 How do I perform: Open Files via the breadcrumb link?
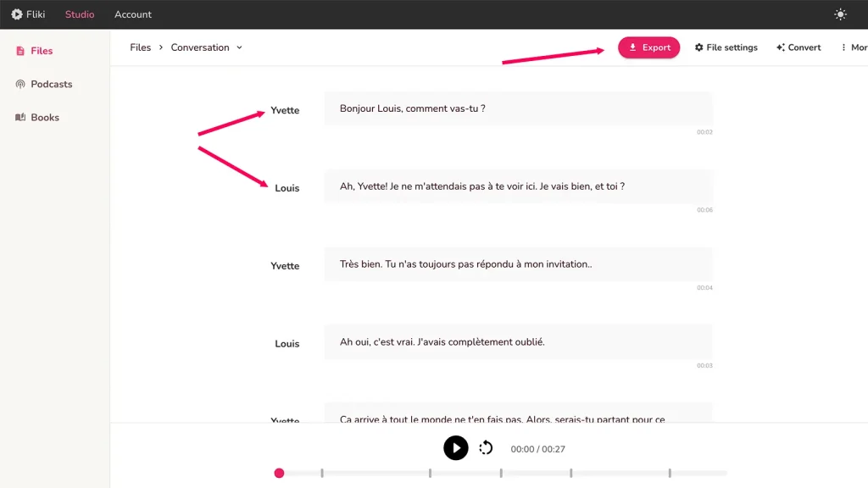coord(140,47)
